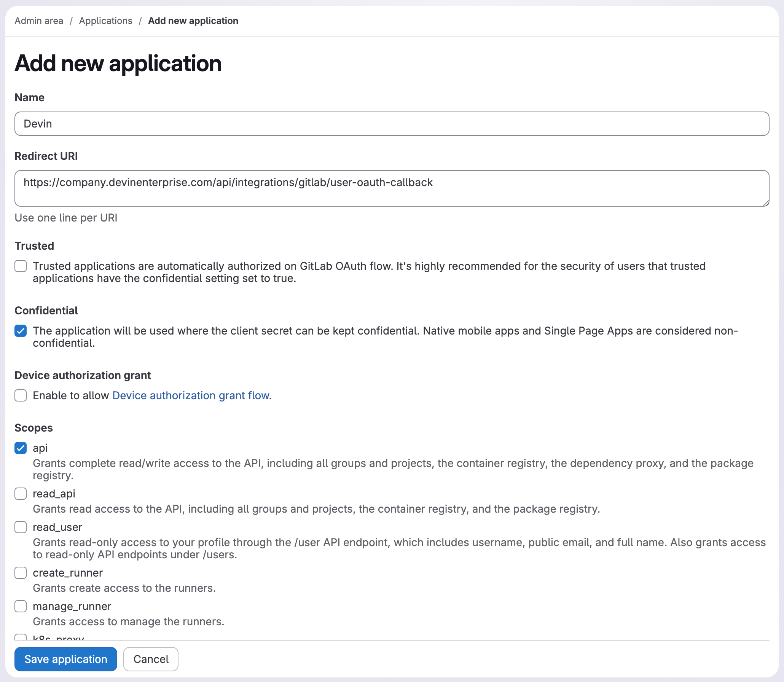Select the Add new application breadcrumb
Image resolution: width=784 pixels, height=682 pixels.
click(193, 21)
